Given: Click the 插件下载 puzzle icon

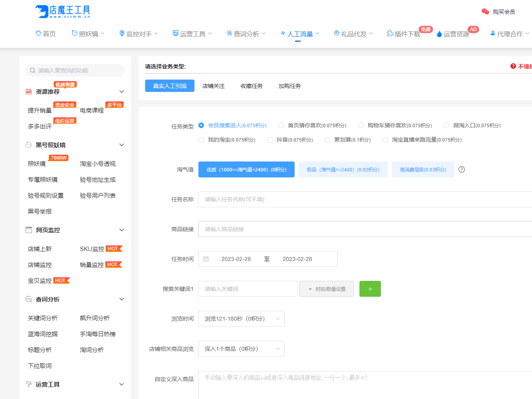Looking at the screenshot, I should click(x=390, y=33).
